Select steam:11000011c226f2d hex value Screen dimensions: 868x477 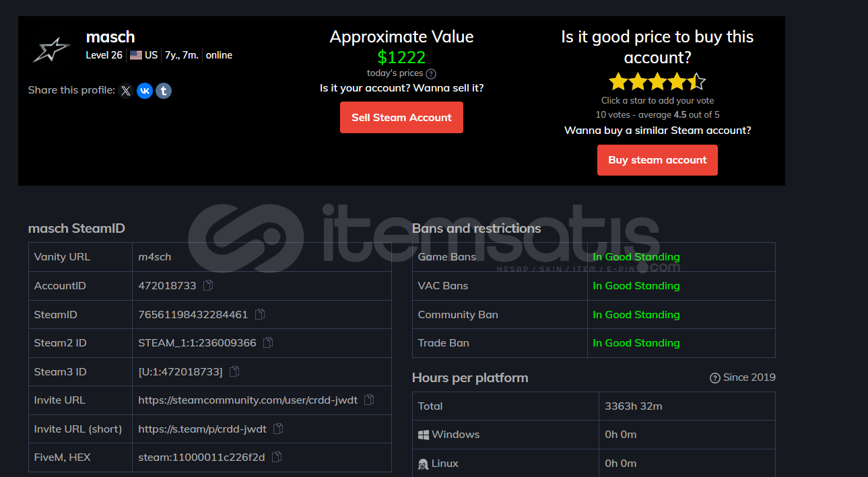pyautogui.click(x=201, y=457)
